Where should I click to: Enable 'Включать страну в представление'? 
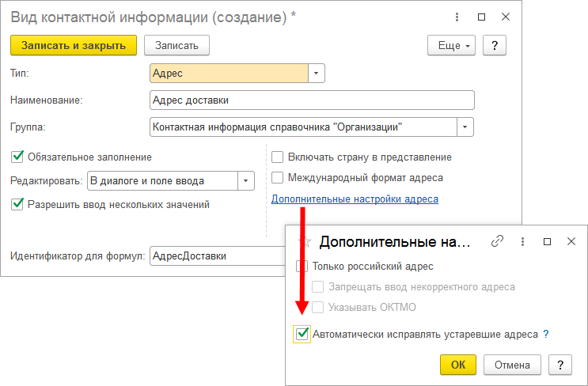(277, 157)
